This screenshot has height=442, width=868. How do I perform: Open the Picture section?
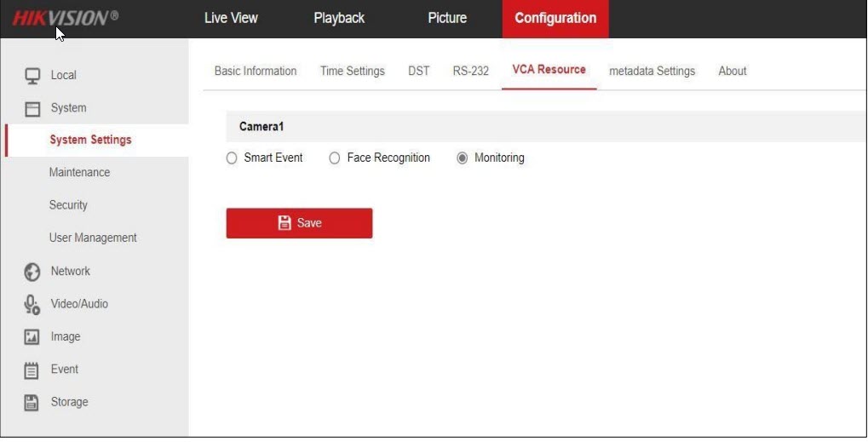pyautogui.click(x=447, y=18)
